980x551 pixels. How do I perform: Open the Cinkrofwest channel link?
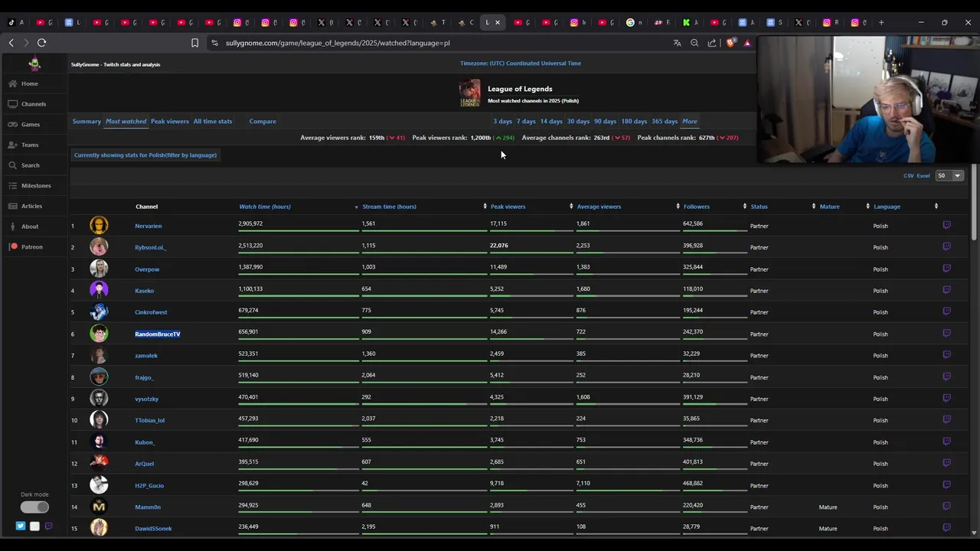point(151,312)
